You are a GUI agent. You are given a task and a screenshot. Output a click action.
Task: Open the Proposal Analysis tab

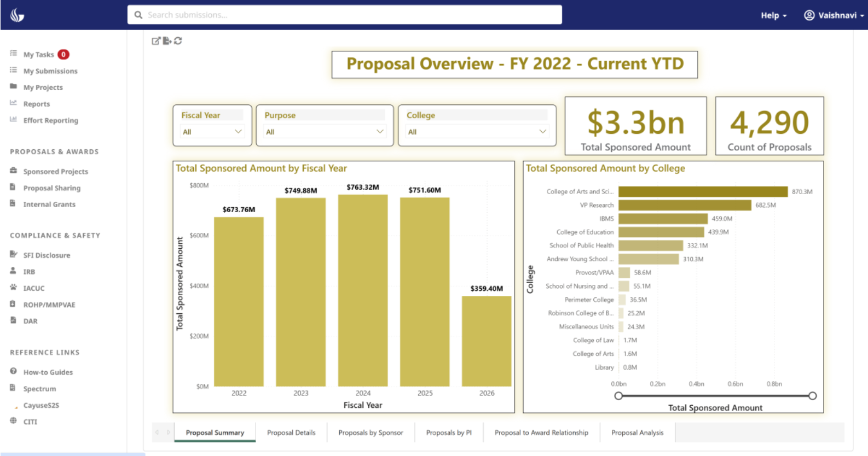point(637,432)
